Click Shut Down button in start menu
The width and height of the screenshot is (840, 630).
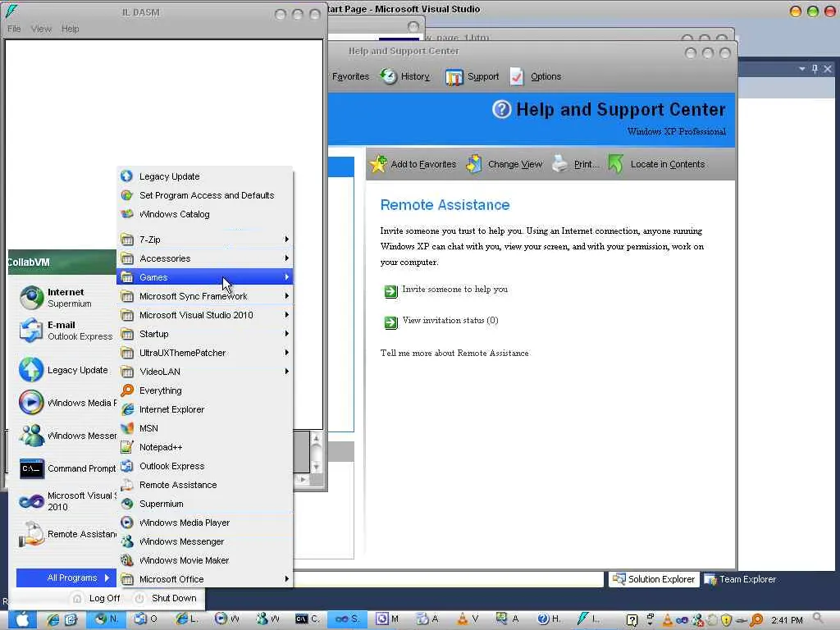(165, 598)
